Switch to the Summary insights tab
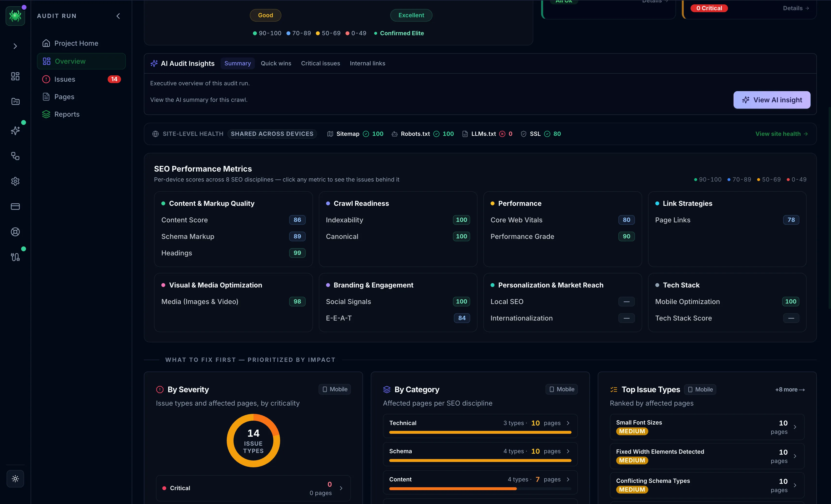This screenshot has height=504, width=831. click(237, 63)
